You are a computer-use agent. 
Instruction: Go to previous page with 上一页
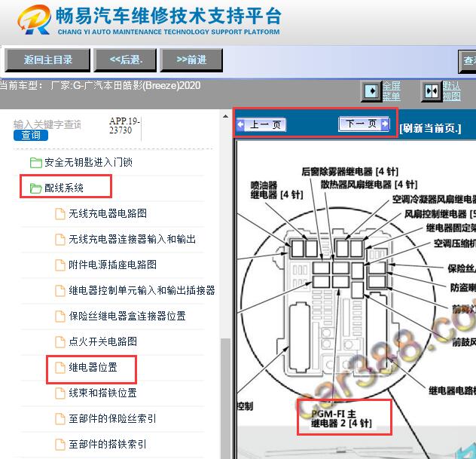pyautogui.click(x=261, y=124)
